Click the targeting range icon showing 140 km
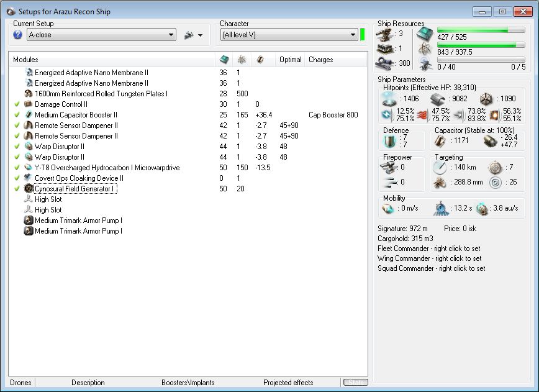The image size is (539, 392). [440, 168]
